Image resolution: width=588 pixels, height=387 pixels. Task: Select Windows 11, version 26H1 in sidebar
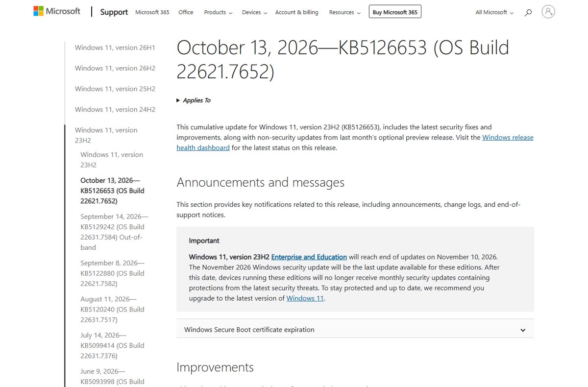pos(115,48)
